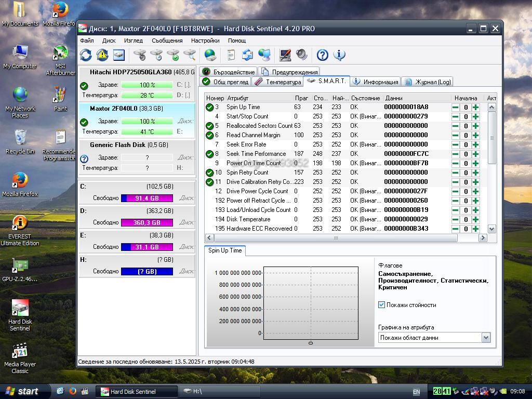The height and width of the screenshot is (399, 532).
Task: Click the Състояние column header
Action: (366, 98)
